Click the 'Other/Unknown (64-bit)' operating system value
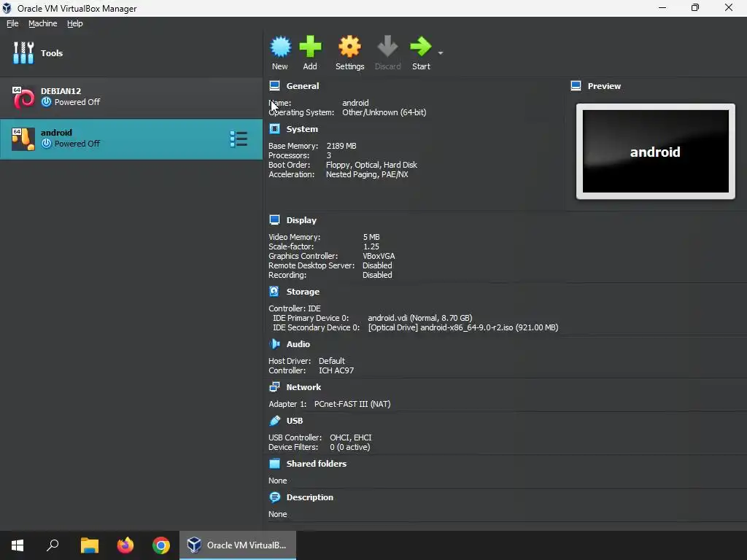Image resolution: width=747 pixels, height=560 pixels. [384, 112]
